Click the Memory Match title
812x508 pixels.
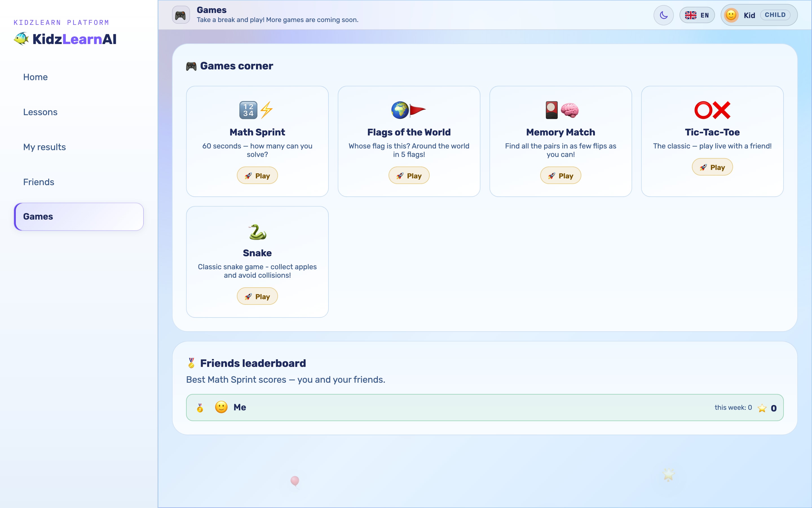tap(561, 132)
